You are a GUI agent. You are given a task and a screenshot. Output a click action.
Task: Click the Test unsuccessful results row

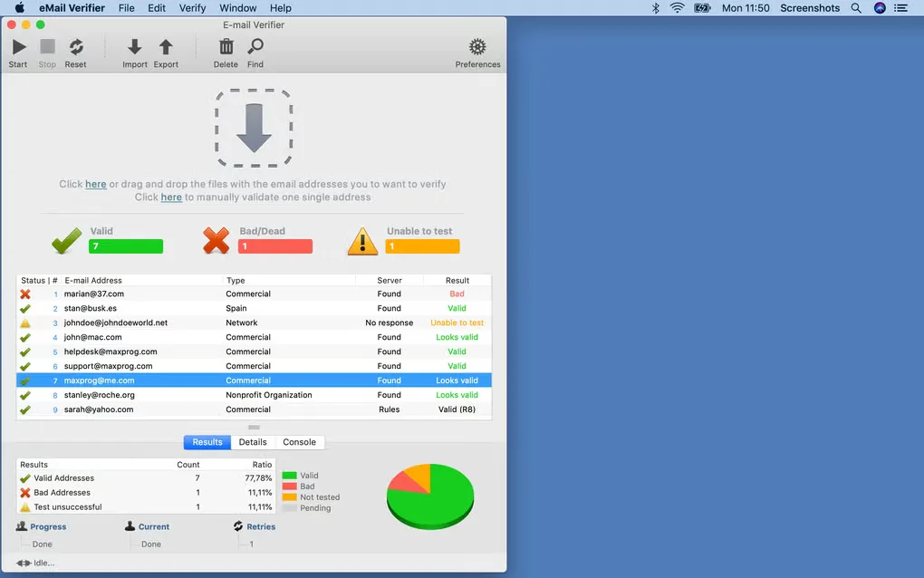146,506
